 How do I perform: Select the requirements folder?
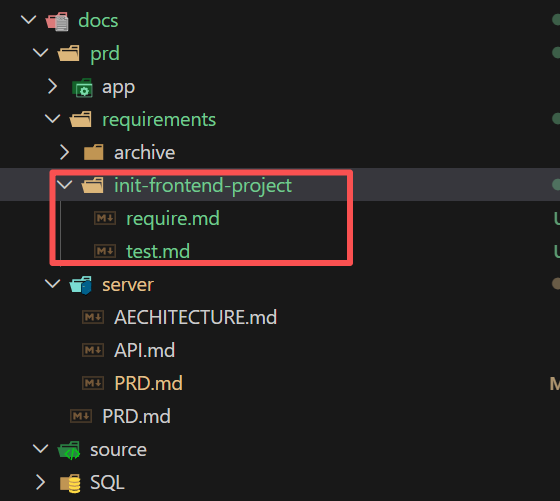tap(159, 120)
